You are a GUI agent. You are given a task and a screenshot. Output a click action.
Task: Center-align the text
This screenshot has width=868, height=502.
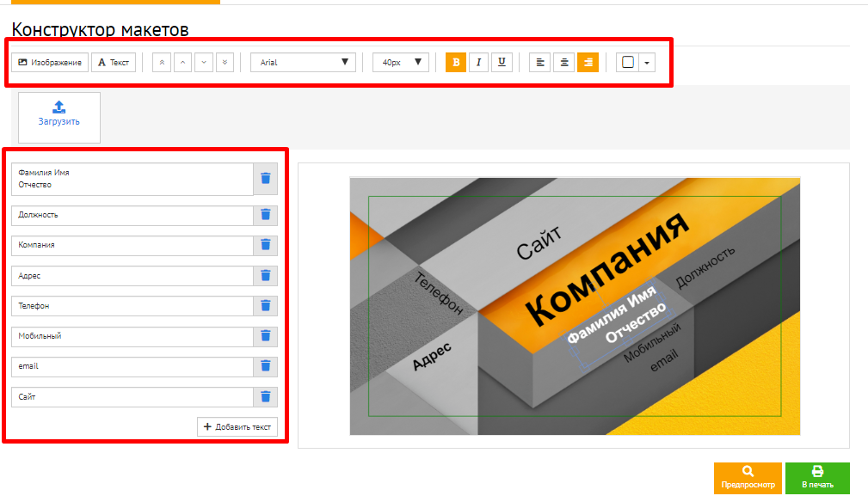tap(563, 63)
